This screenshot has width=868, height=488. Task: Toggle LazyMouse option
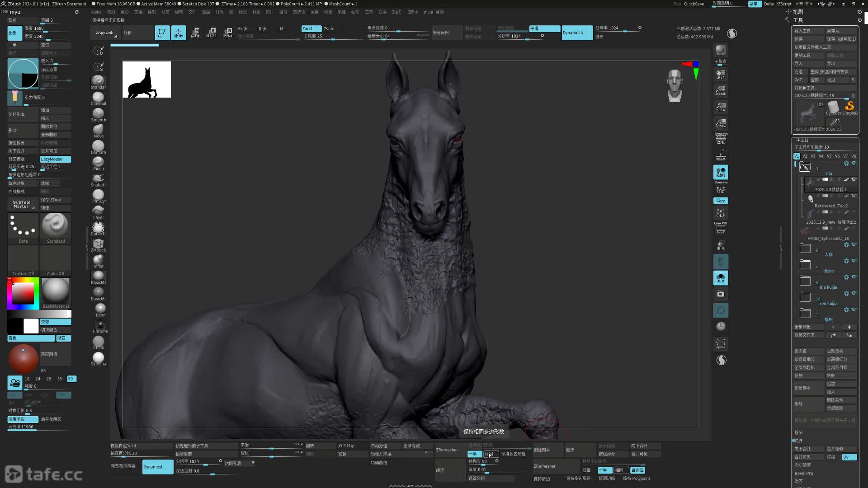tap(55, 159)
